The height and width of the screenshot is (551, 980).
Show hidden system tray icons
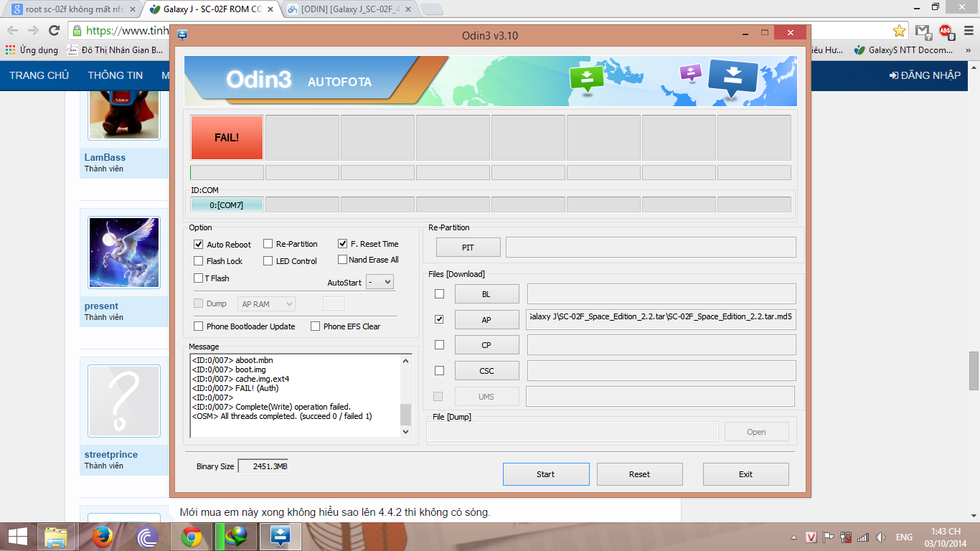pyautogui.click(x=794, y=537)
